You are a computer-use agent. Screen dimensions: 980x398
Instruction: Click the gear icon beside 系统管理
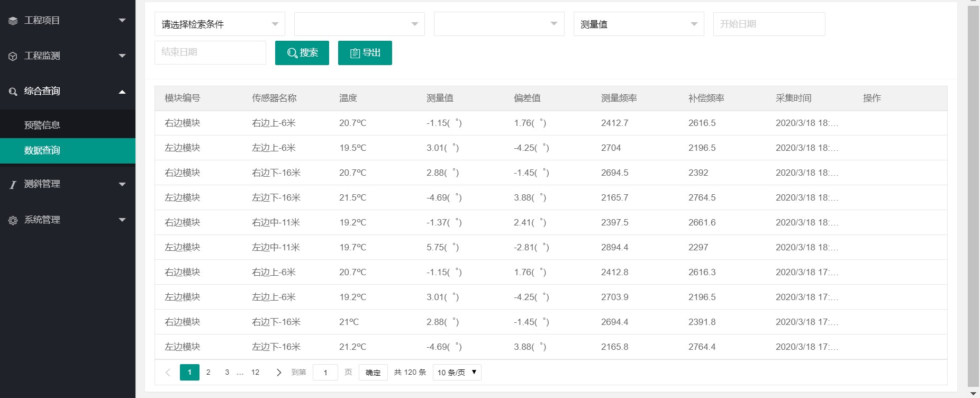coord(13,220)
